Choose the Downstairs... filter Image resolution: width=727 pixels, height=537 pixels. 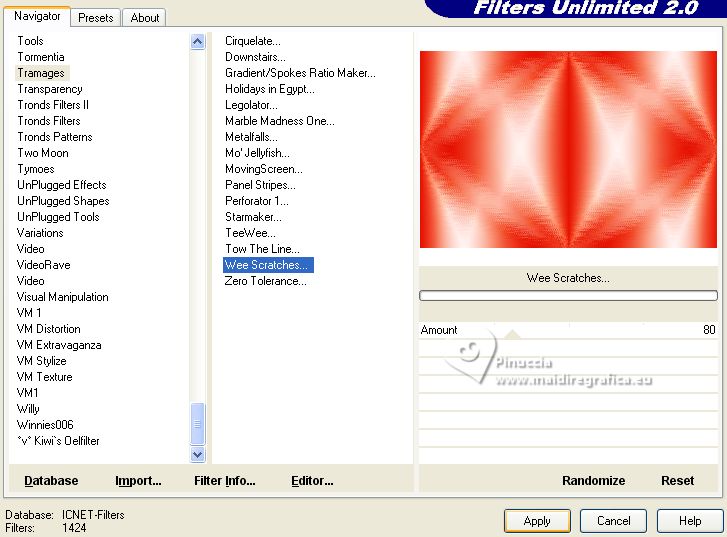[x=255, y=57]
